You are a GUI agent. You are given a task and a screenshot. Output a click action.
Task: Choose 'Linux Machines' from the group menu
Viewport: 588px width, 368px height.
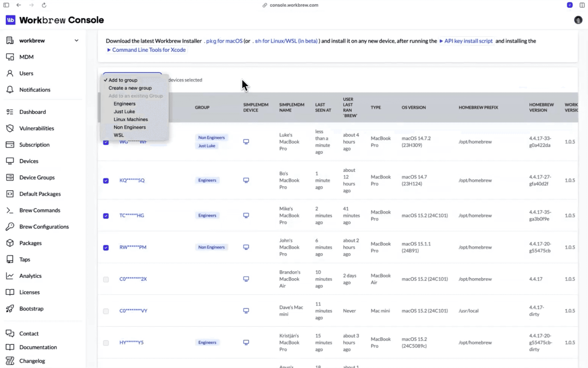(x=131, y=119)
